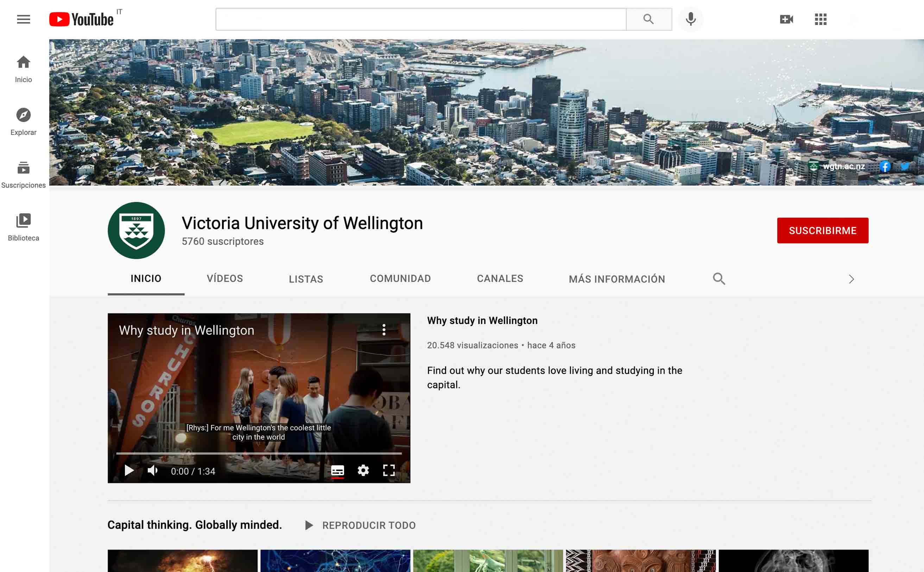Click the channel avatar shield logo

click(136, 230)
